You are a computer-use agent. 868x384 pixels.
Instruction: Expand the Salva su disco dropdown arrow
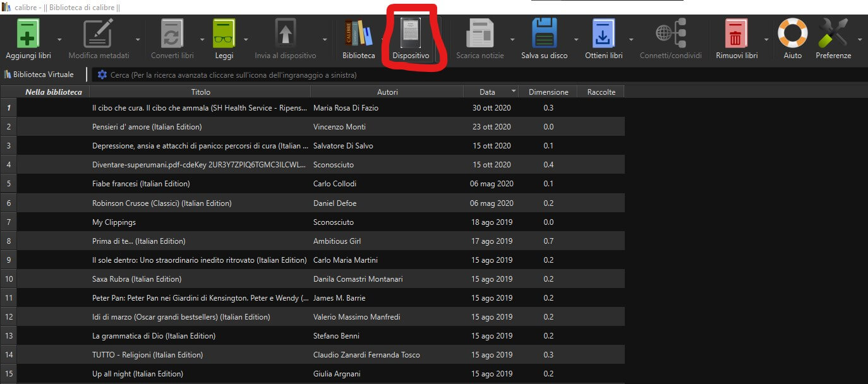(x=576, y=39)
